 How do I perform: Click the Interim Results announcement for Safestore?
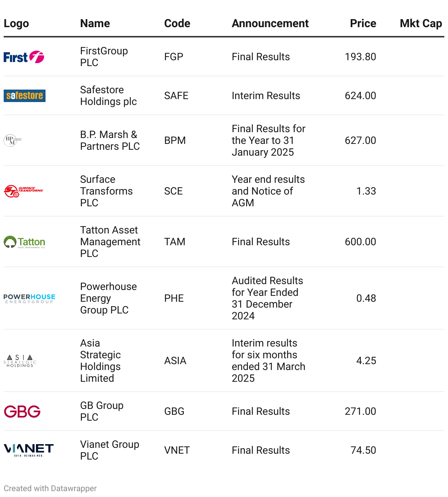pyautogui.click(x=266, y=96)
